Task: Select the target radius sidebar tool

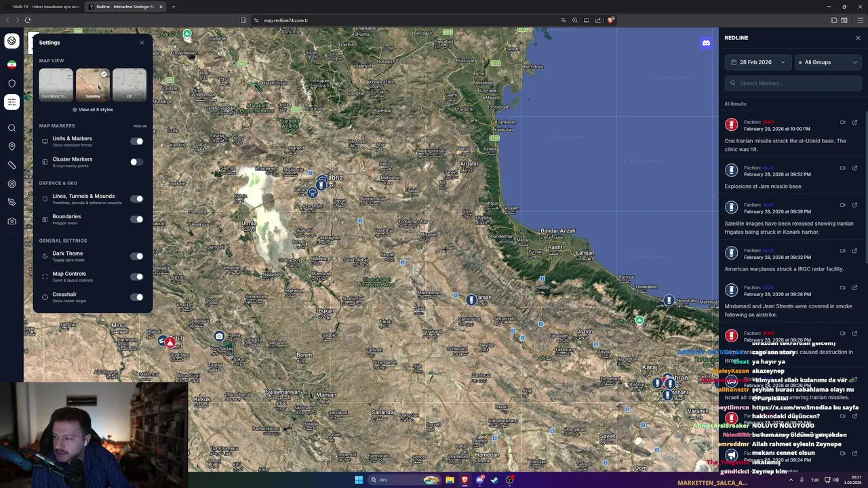Action: 12,184
